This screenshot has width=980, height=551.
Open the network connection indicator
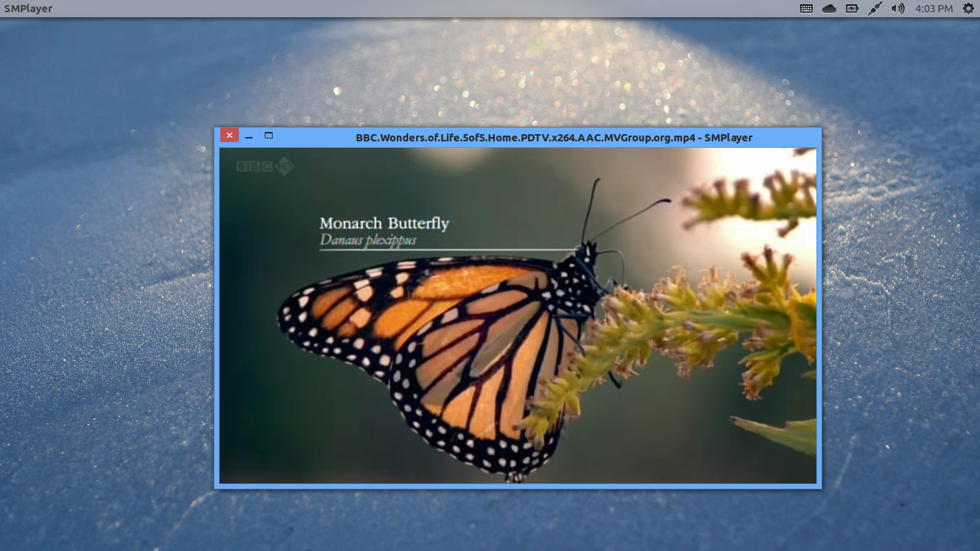pos(875,9)
